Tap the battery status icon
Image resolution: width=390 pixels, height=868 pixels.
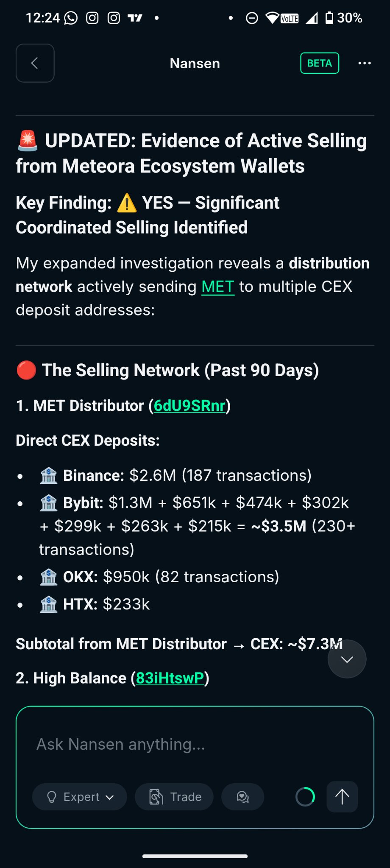click(329, 18)
